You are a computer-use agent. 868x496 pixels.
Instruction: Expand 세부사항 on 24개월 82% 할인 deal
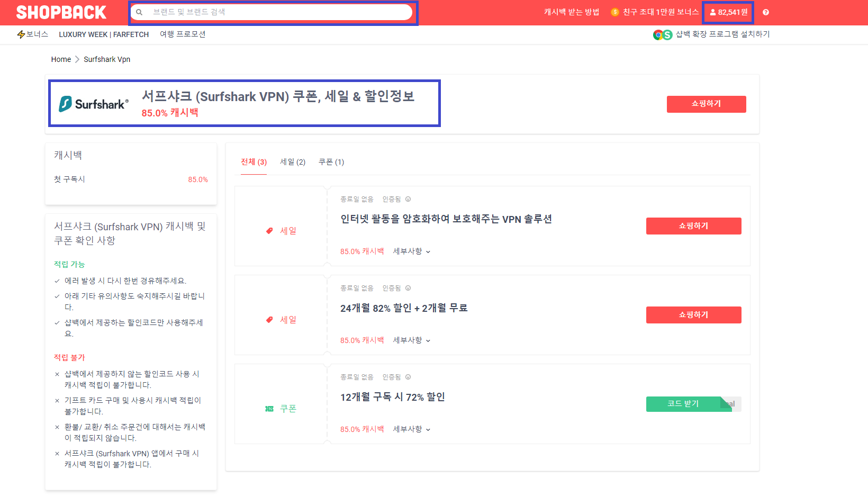412,340
